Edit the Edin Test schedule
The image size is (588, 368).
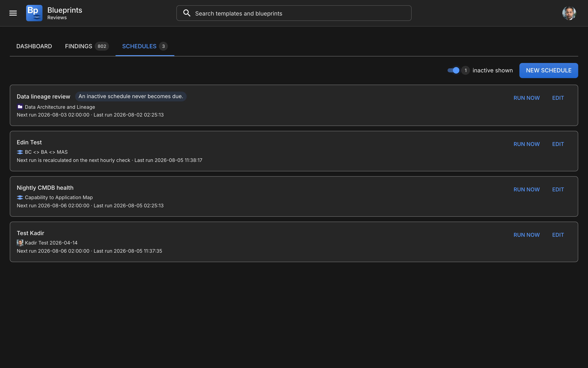coord(558,144)
